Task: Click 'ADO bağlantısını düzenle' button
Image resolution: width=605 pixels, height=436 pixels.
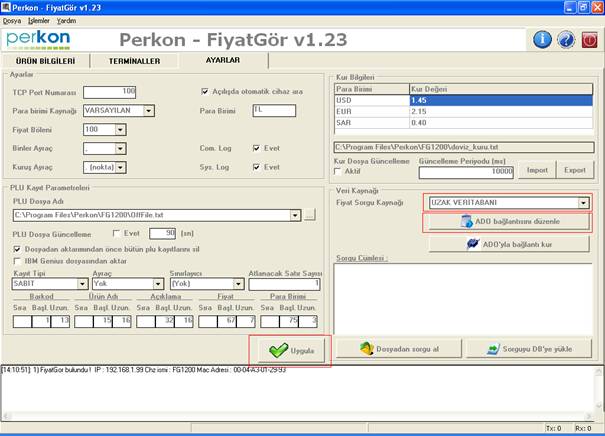Action: tap(509, 222)
